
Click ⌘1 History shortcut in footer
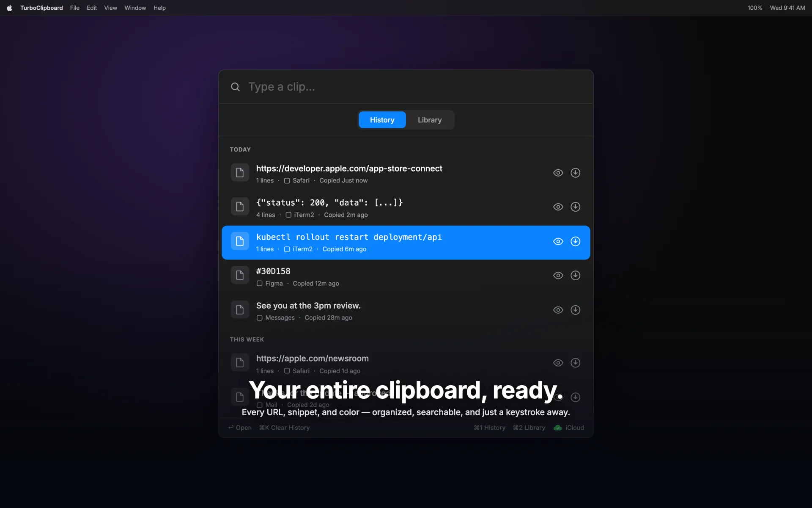tap(489, 428)
